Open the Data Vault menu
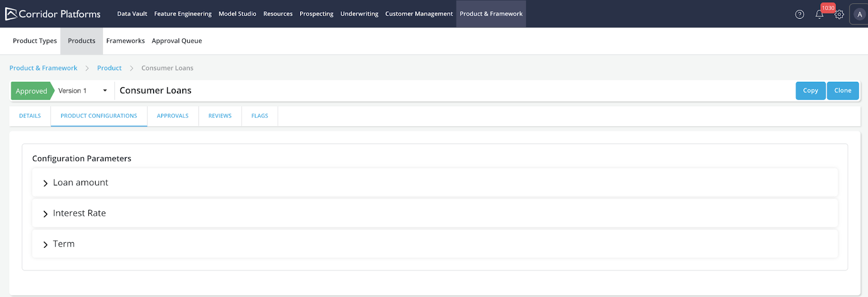The image size is (868, 297). coord(132,14)
